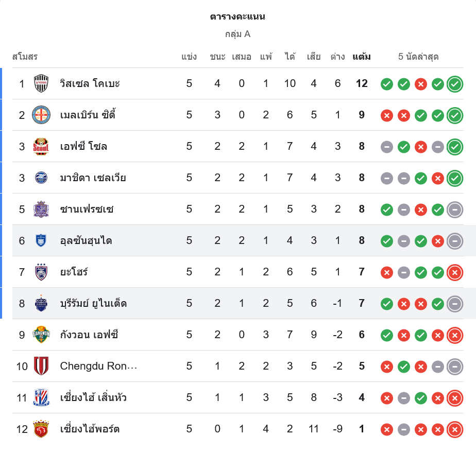476x453 pixels.
Task: Click the Gangwon FC club logo
Action: tap(41, 335)
